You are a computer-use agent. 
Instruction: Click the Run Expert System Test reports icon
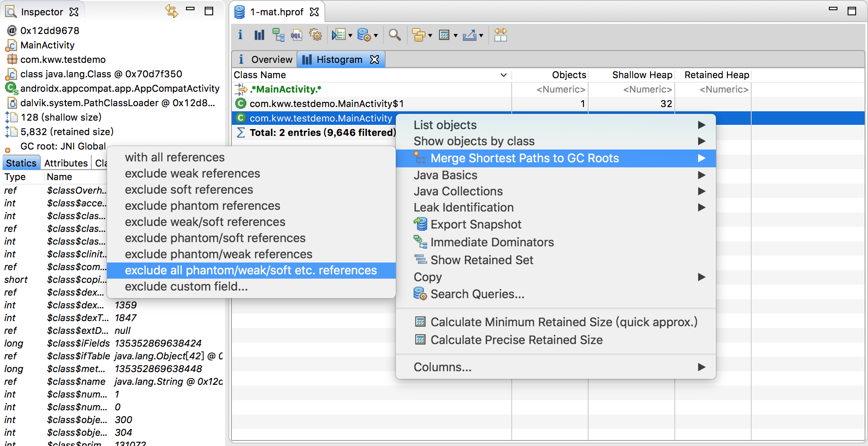[x=338, y=35]
